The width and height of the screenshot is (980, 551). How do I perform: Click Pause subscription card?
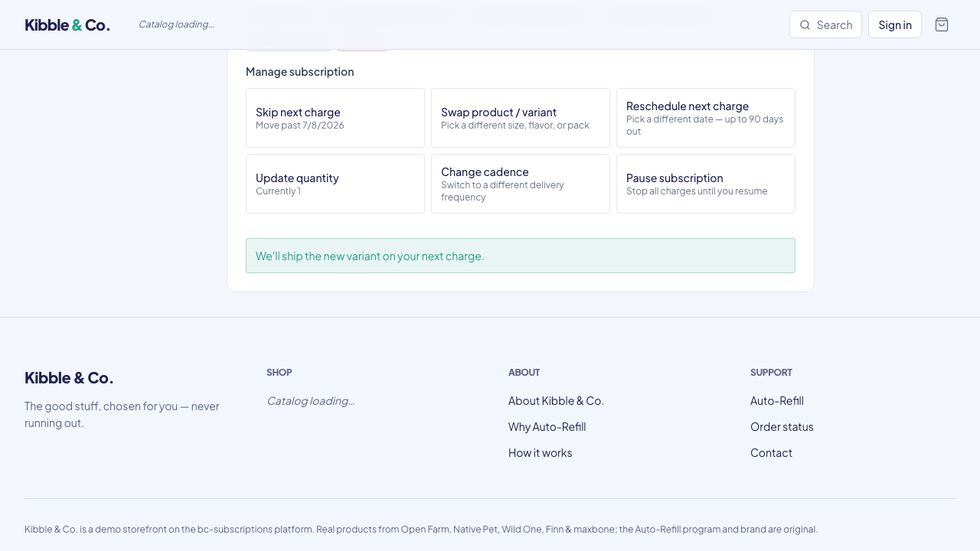click(706, 184)
